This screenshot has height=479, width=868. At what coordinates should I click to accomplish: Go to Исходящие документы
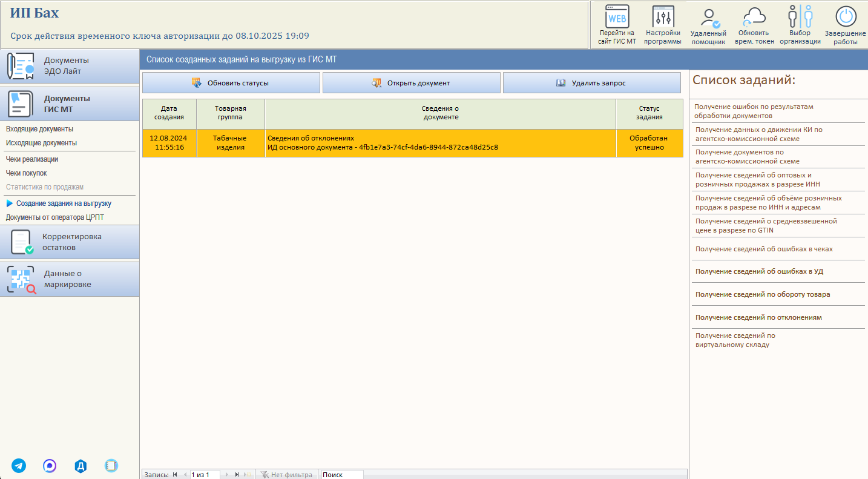pos(41,143)
